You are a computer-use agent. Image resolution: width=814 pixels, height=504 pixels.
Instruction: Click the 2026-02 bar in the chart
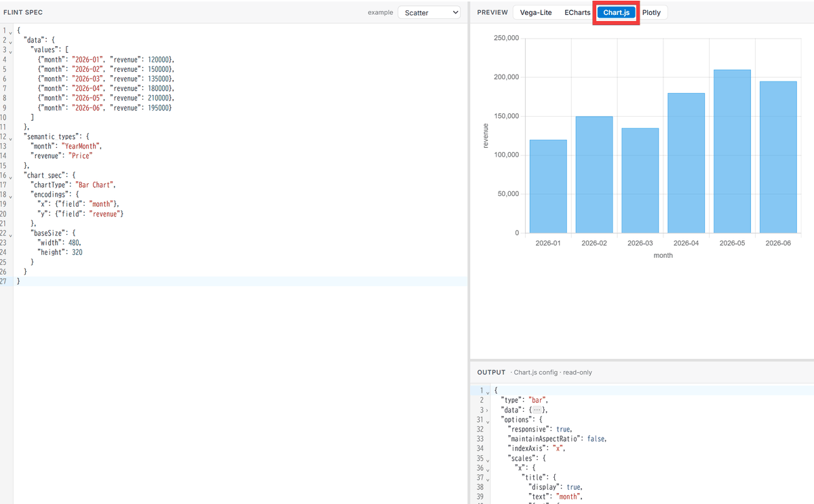pyautogui.click(x=594, y=175)
